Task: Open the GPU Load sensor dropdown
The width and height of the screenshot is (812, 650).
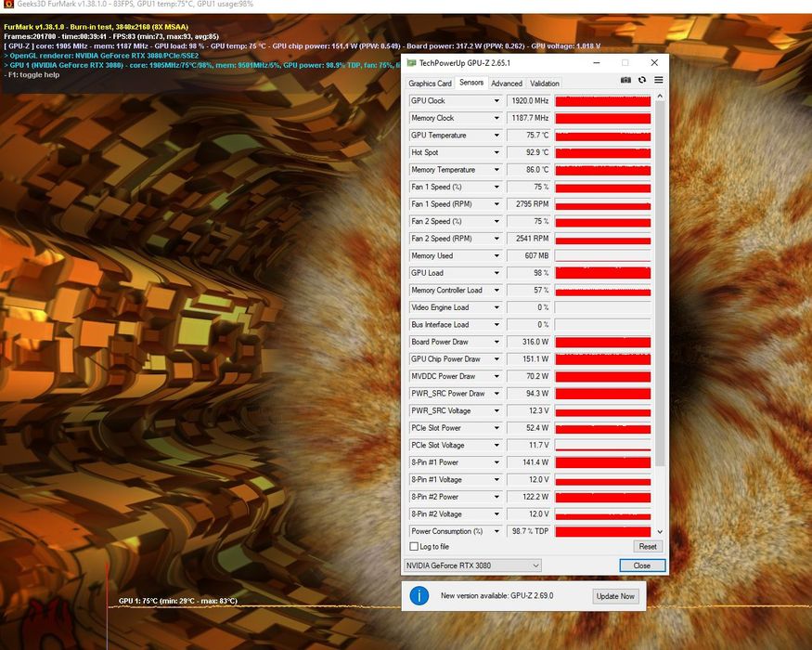Action: [x=496, y=273]
